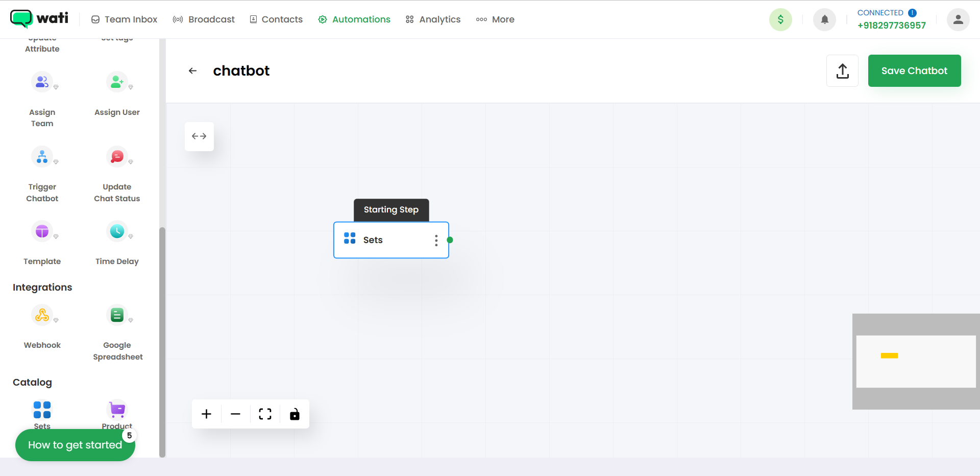Select the Sets catalog icon in sidebar
The height and width of the screenshot is (476, 980).
click(42, 410)
